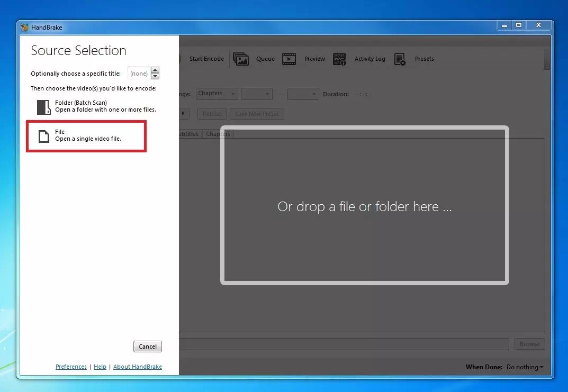The height and width of the screenshot is (392, 568).
Task: Close the HandBrake window
Action: click(x=538, y=25)
